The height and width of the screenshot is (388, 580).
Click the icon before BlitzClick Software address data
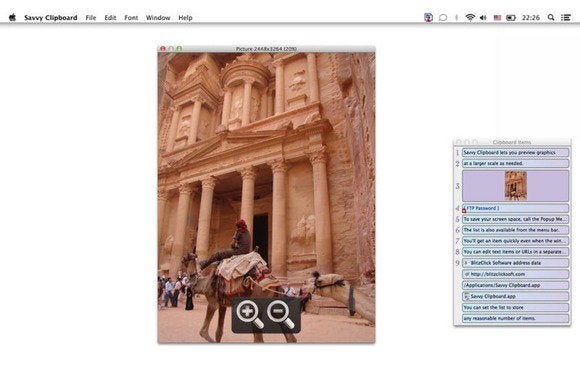(467, 263)
